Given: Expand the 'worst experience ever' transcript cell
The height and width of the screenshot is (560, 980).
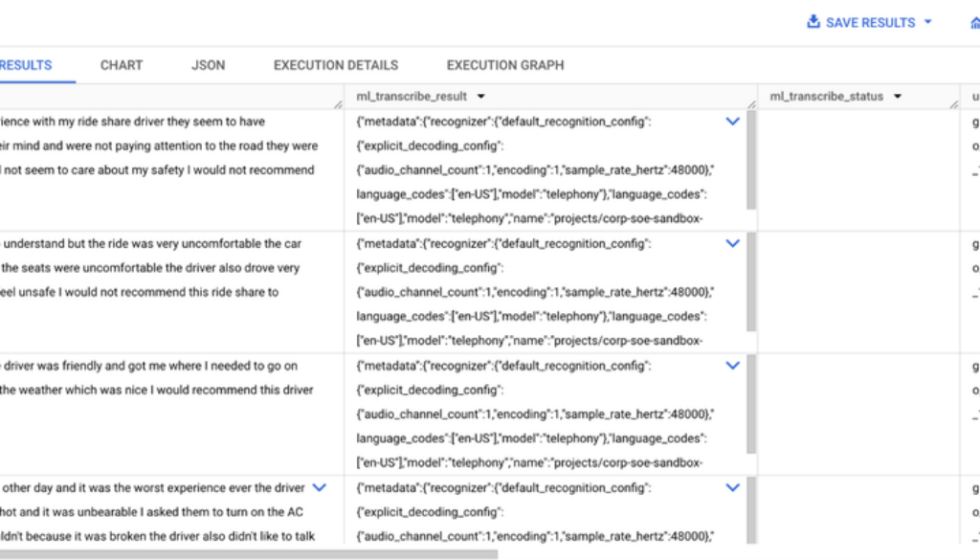Looking at the screenshot, I should 320,487.
